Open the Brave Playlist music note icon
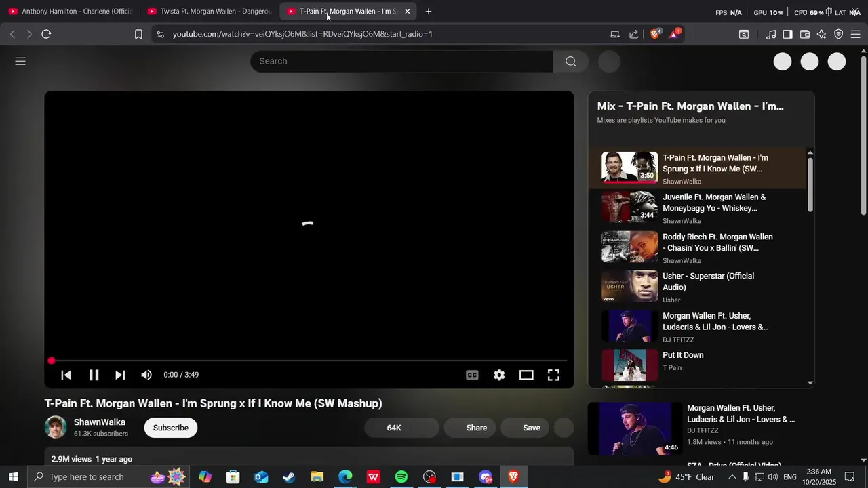Screen dimensions: 868x488 click(x=771, y=34)
